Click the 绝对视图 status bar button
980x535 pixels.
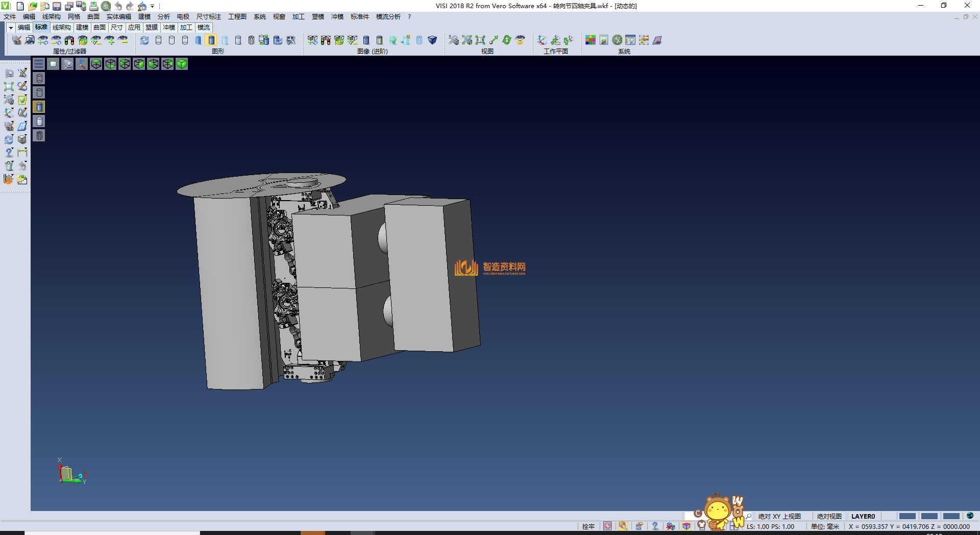pyautogui.click(x=829, y=516)
